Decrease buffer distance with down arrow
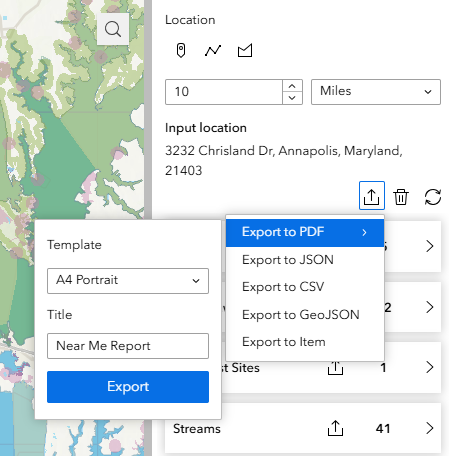Screen dimensions: 453x456 click(x=292, y=98)
